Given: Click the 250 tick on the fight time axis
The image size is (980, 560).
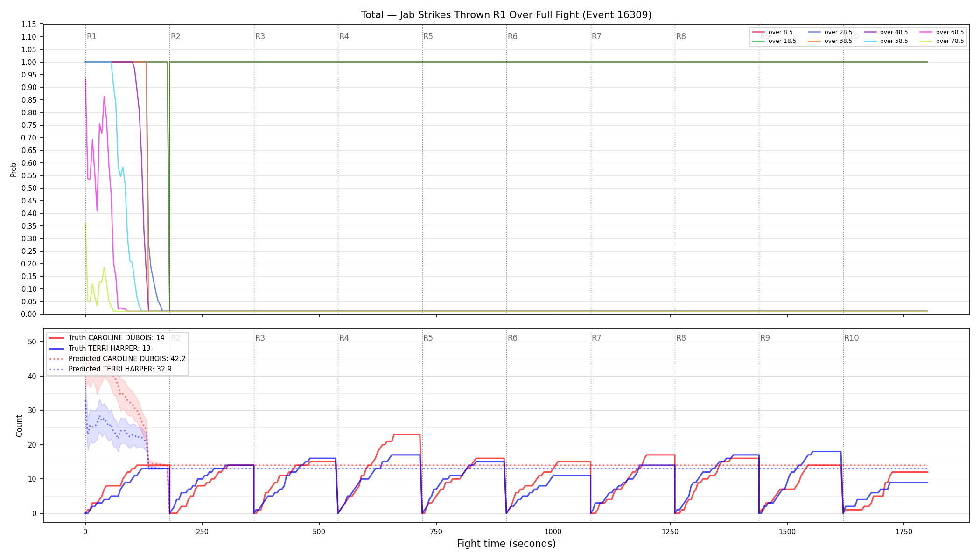Looking at the screenshot, I should pos(202,532).
